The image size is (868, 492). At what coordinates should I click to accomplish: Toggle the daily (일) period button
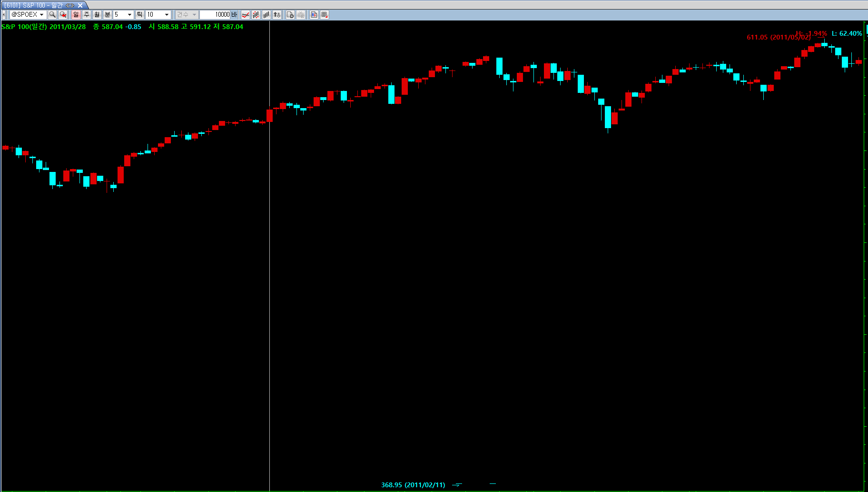point(76,15)
